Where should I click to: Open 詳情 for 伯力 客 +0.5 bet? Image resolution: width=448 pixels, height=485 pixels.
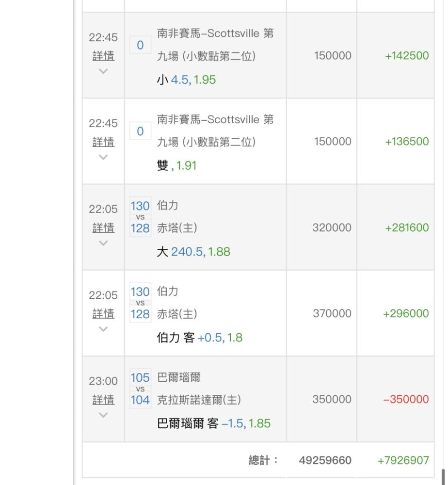[x=103, y=314]
